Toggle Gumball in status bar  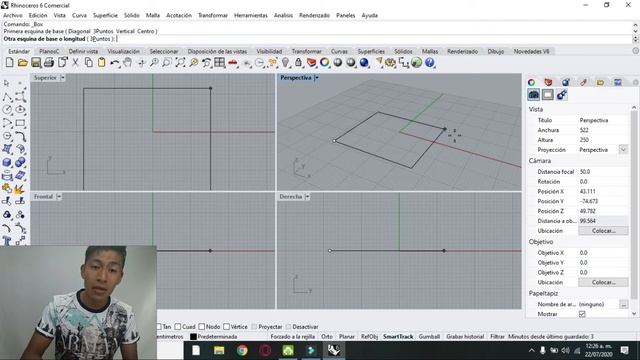pyautogui.click(x=429, y=336)
